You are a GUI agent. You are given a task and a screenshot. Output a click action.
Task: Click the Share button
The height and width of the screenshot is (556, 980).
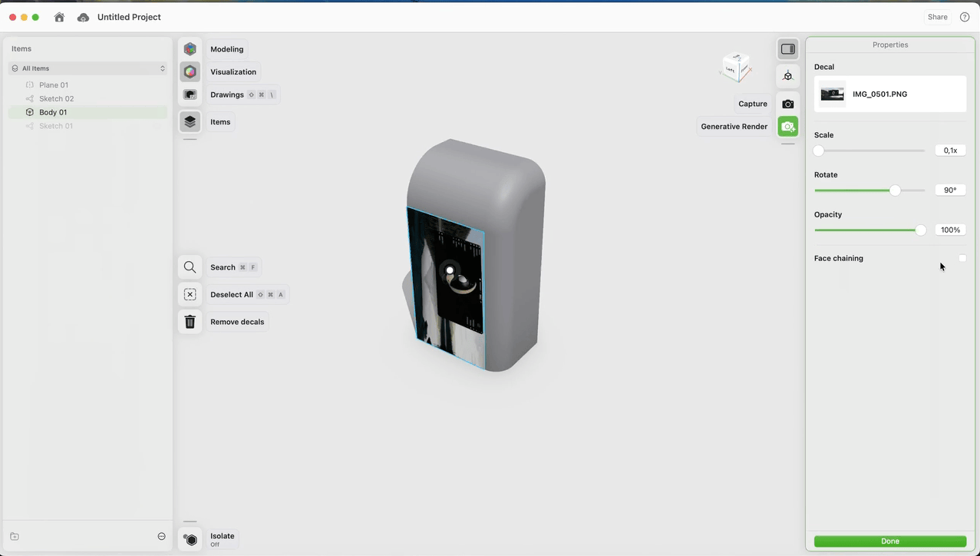938,17
